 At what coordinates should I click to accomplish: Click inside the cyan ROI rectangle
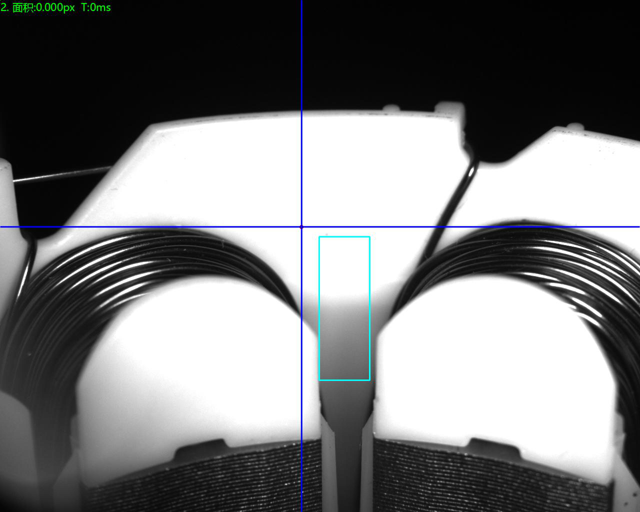point(344,308)
